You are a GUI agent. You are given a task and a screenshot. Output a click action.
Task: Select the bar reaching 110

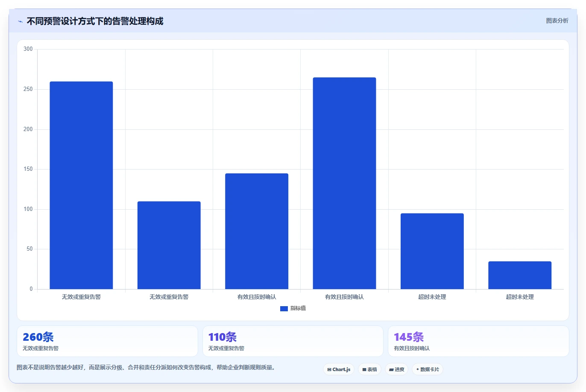169,245
